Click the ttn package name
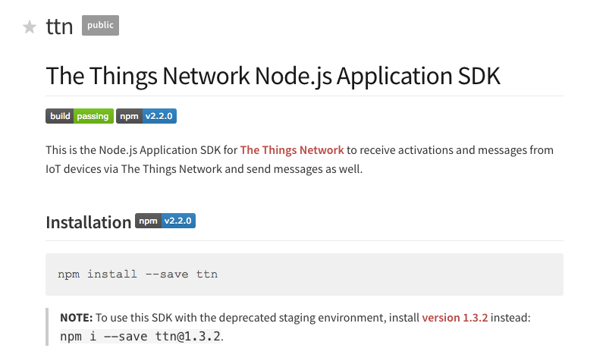609x364 pixels. tap(59, 27)
